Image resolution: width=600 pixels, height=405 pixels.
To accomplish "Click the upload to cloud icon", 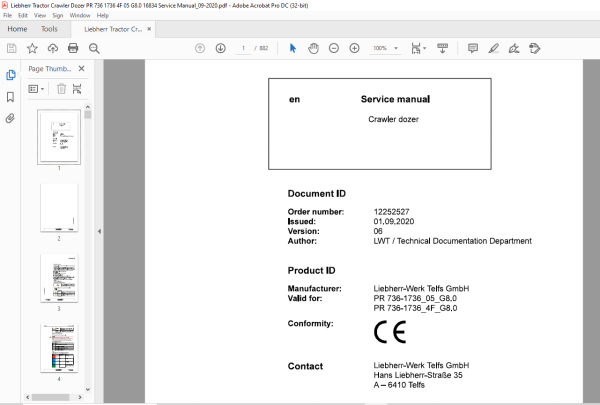I will click(53, 48).
